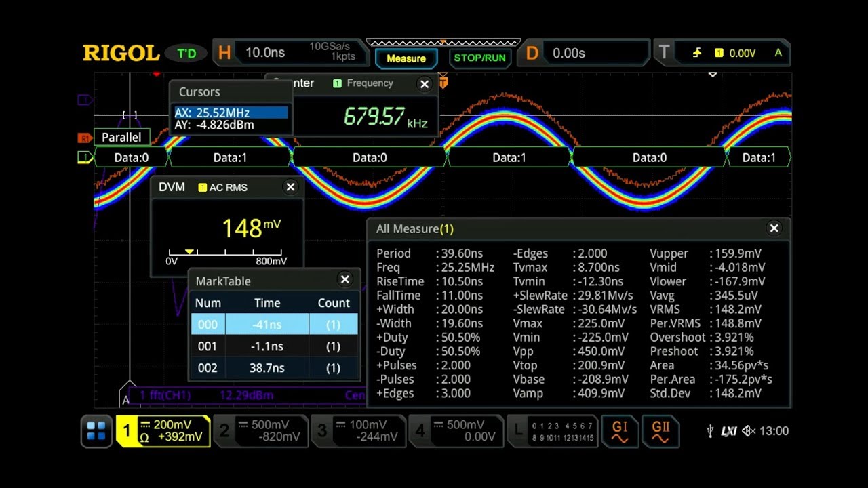
Task: Open logic analyzer digital channels panel
Action: (x=553, y=431)
